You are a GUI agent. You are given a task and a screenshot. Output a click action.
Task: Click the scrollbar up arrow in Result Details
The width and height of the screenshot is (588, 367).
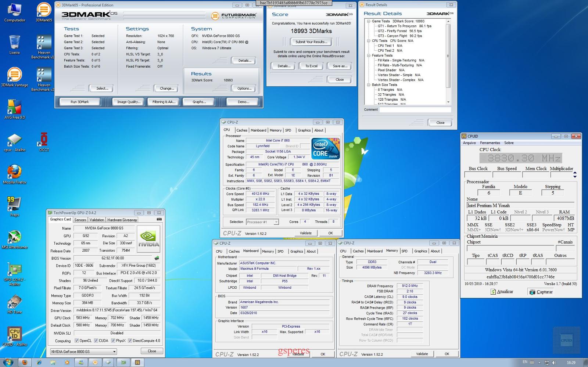pos(448,21)
